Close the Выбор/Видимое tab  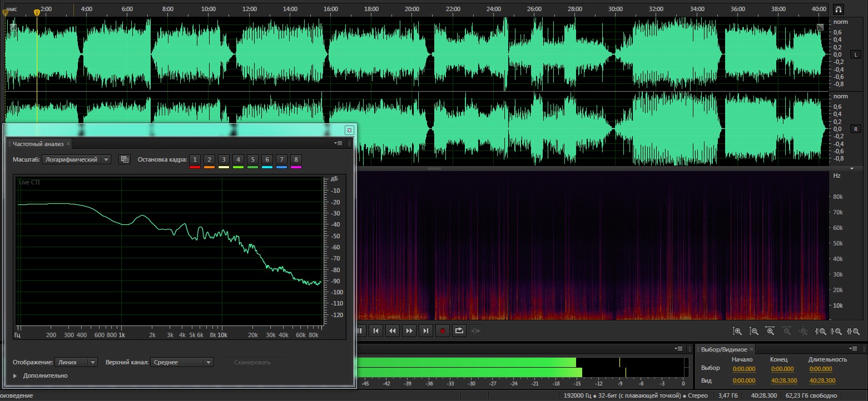pos(752,349)
